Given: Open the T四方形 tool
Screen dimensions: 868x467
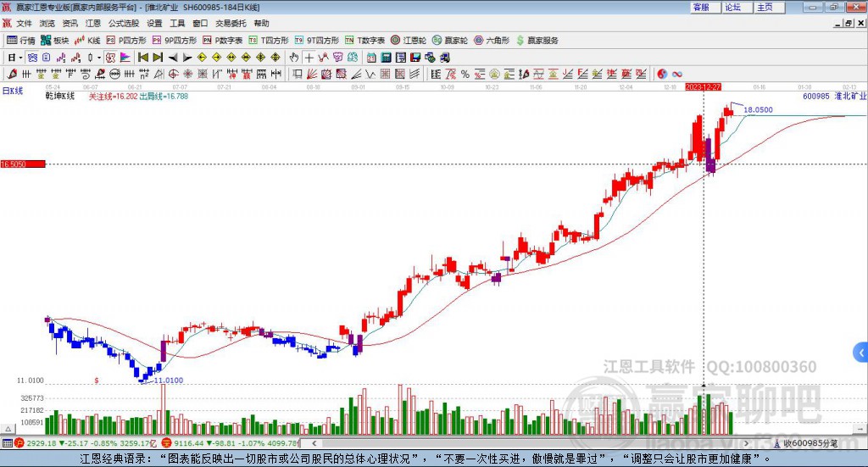Looking at the screenshot, I should [x=269, y=41].
